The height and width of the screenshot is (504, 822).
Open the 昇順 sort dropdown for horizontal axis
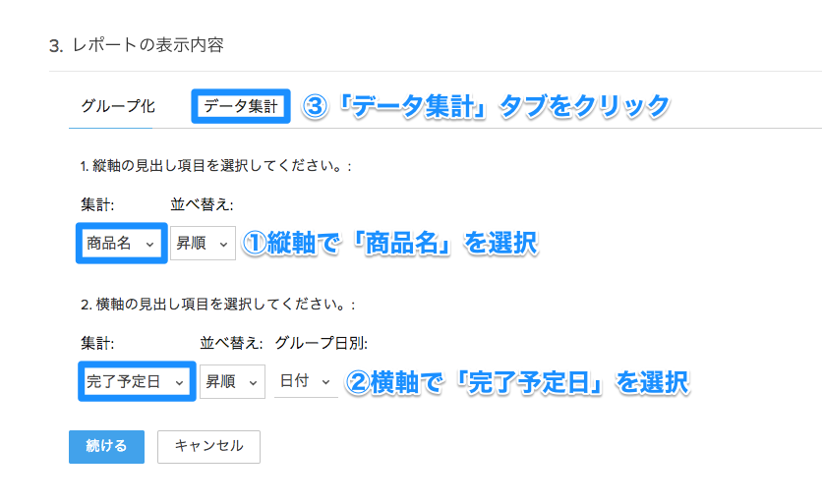(232, 381)
